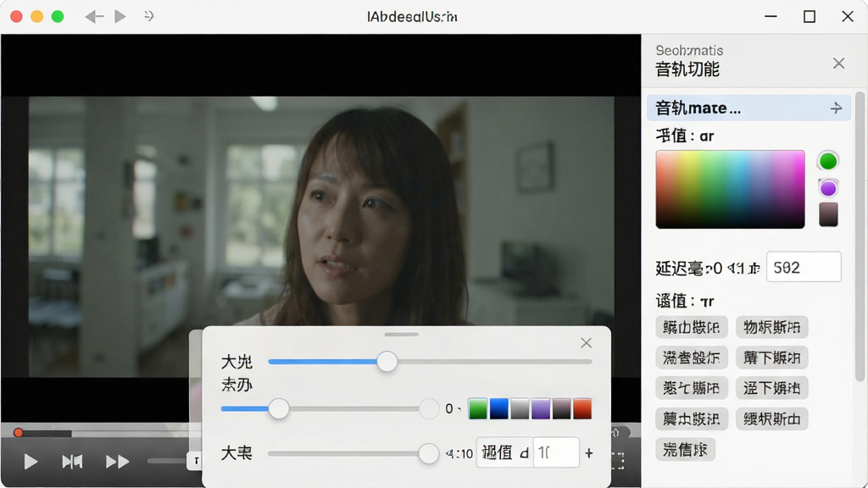Click into the delay input showing 582
Viewport: 868px width, 488px height.
804,267
